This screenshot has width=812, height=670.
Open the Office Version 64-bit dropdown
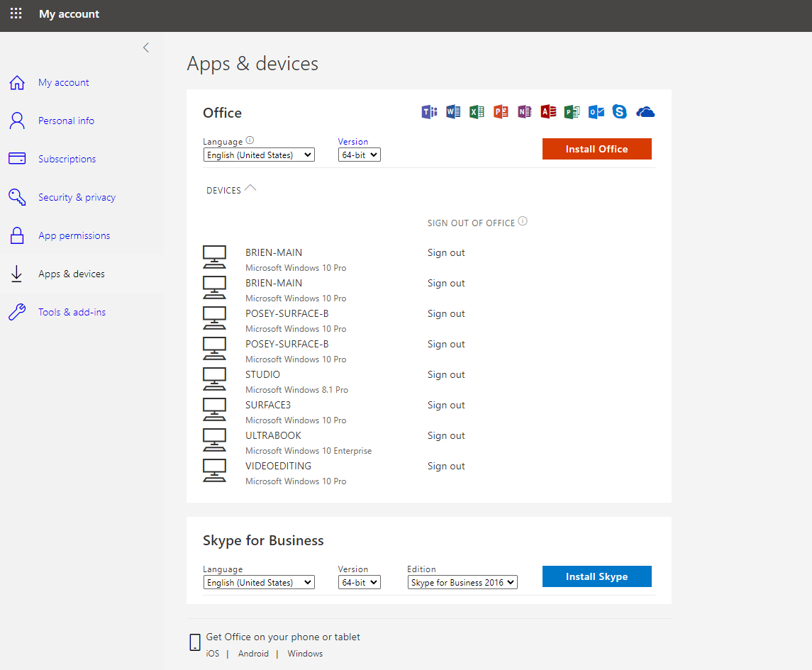[x=360, y=155]
